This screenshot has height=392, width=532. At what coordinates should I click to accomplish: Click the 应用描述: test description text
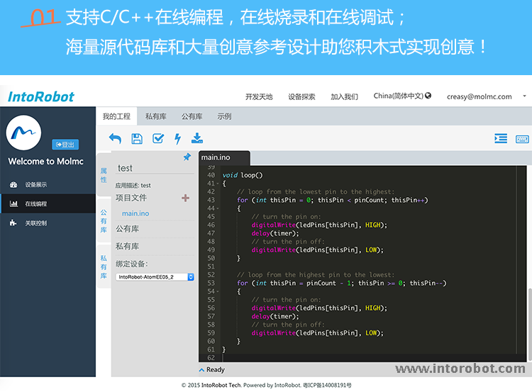point(133,186)
